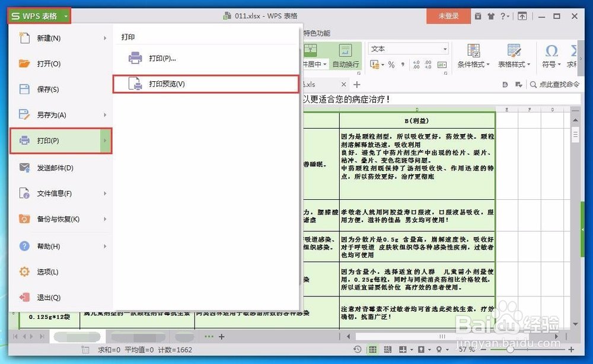Screen dimensions: 593x364
Task: Choose 另存为(A) in the file menu
Action: click(60, 115)
